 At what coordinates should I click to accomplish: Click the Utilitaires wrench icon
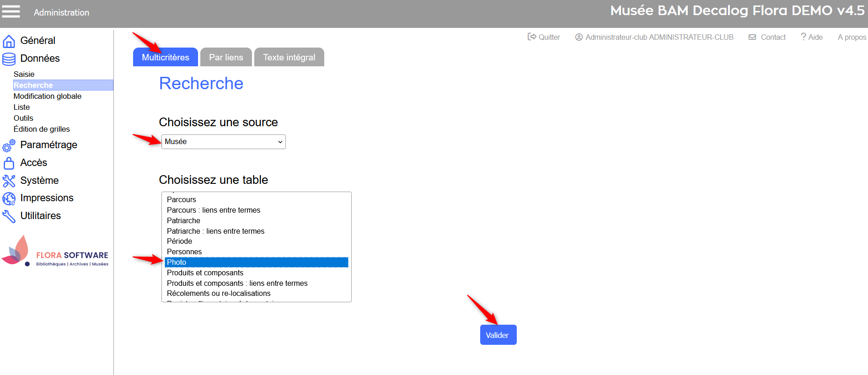[x=9, y=216]
